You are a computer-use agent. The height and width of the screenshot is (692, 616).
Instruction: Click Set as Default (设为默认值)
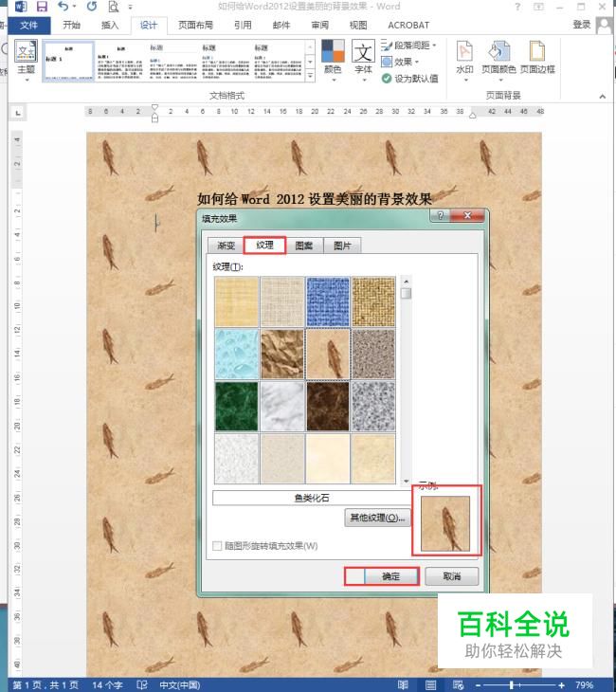(x=410, y=79)
